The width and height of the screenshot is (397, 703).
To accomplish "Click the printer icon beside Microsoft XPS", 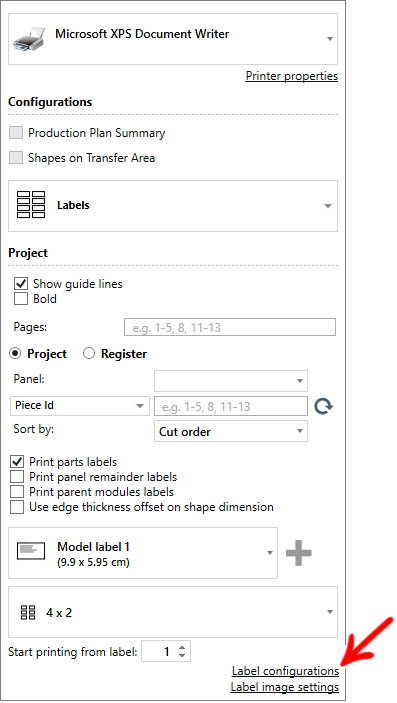I will point(29,39).
